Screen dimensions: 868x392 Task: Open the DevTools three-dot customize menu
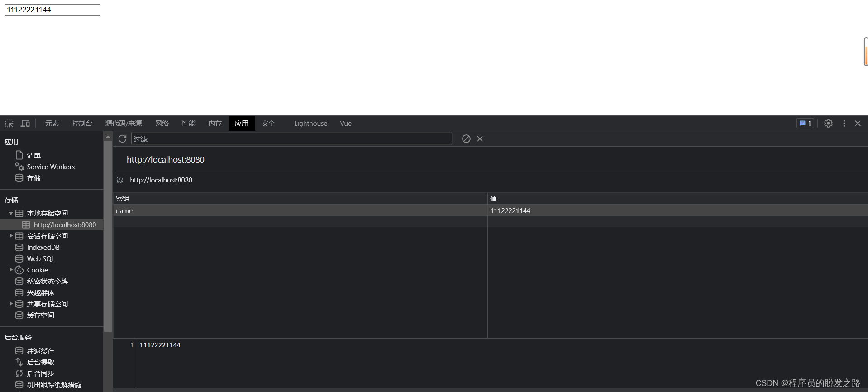844,123
